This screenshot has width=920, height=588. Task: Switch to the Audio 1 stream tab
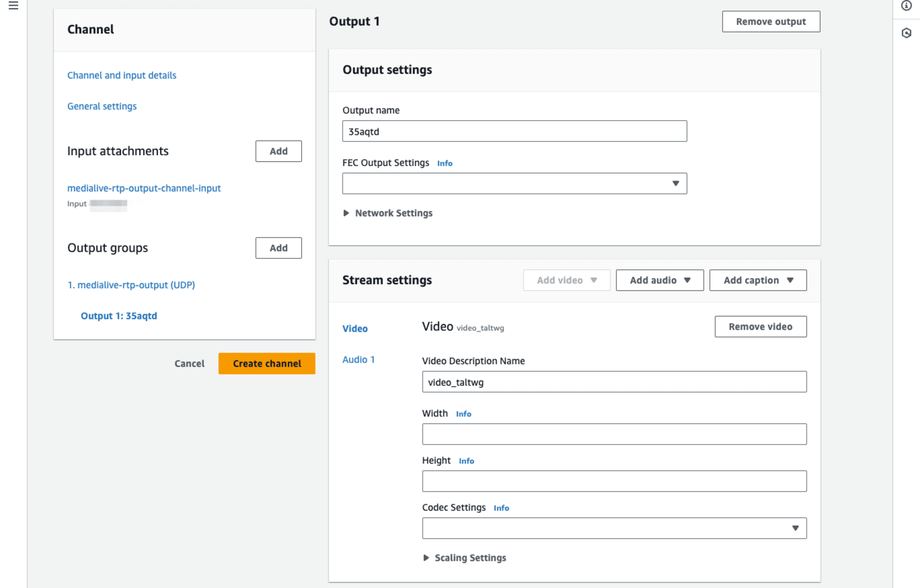358,360
